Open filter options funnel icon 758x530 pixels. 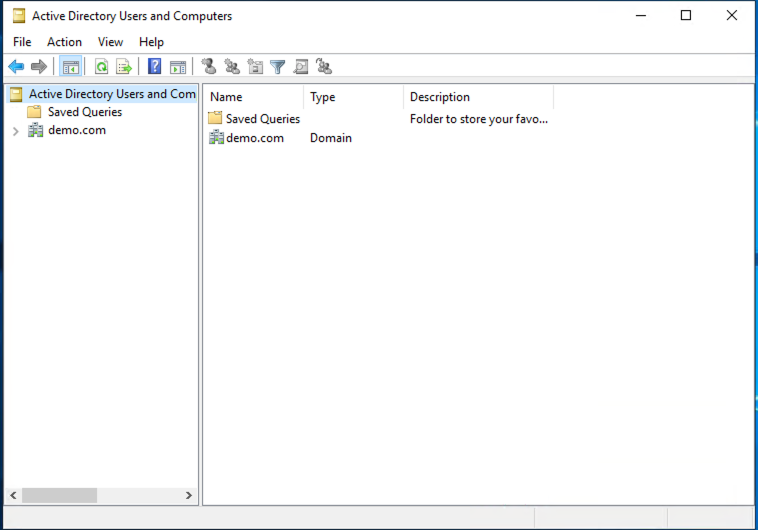(278, 67)
